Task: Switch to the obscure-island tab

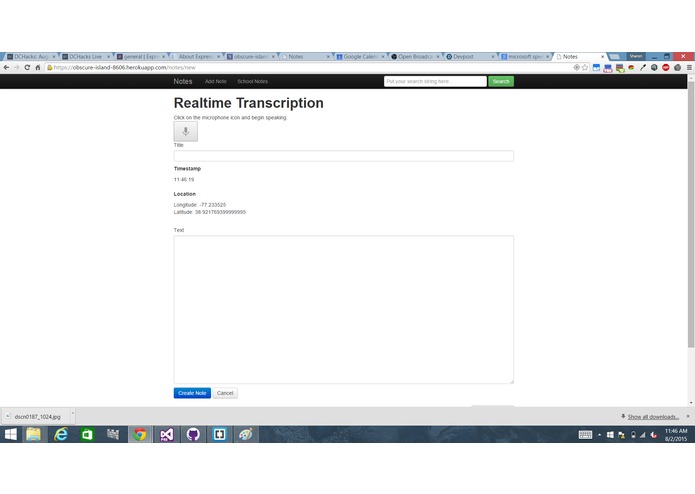Action: click(251, 57)
